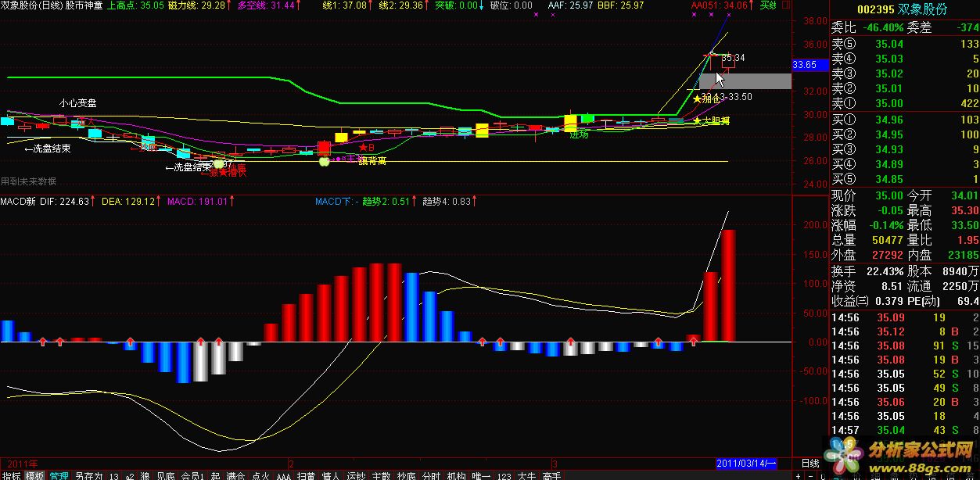Click the ★B signal marker on the chart
The image size is (980, 480).
367,147
